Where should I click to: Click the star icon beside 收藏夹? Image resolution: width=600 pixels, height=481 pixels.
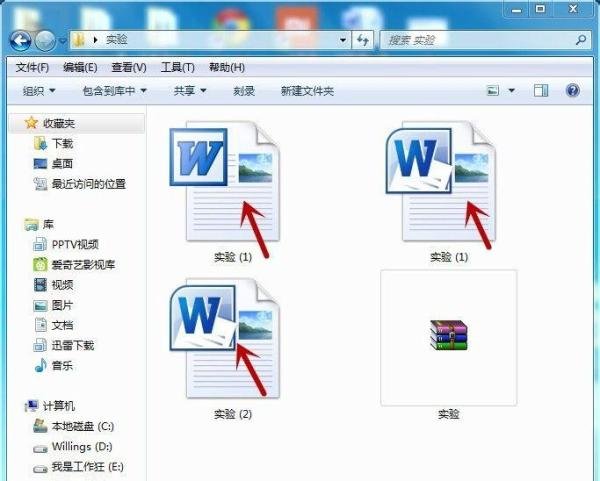31,123
